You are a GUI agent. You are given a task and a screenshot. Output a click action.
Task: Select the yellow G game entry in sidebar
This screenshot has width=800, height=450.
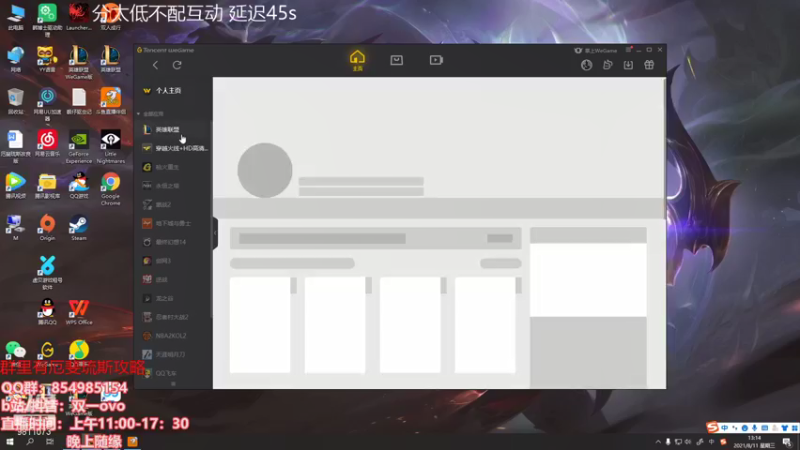[173, 167]
